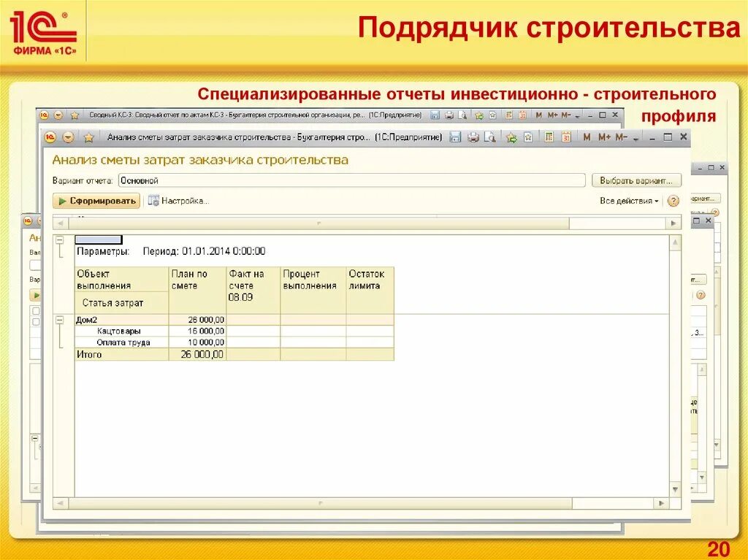The image size is (748, 560).
Task: Open the calculator icon in the toolbar
Action: (549, 137)
